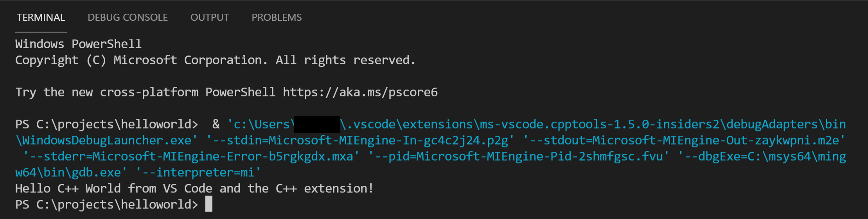The image size is (868, 219).
Task: Click the blinking terminal cursor block
Action: tap(209, 204)
